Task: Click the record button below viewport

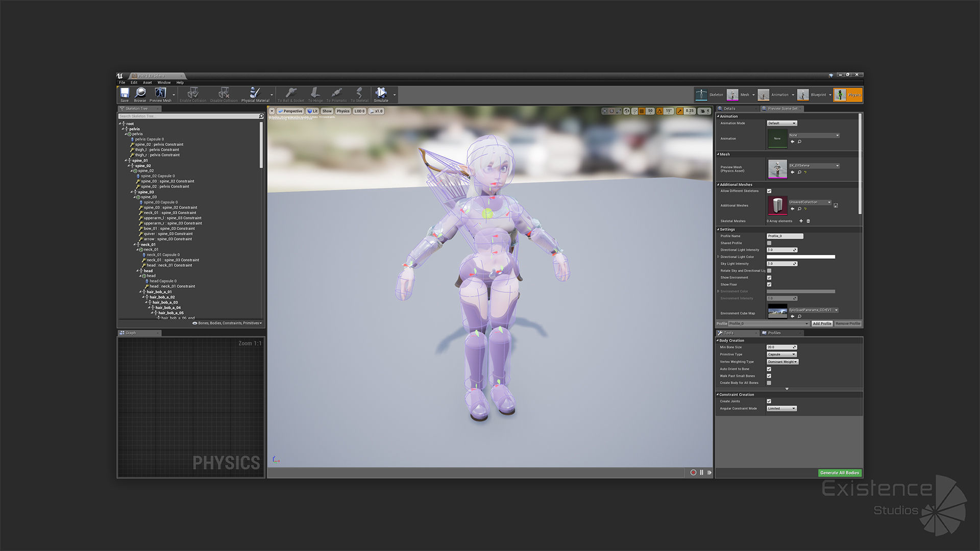Action: pos(693,473)
